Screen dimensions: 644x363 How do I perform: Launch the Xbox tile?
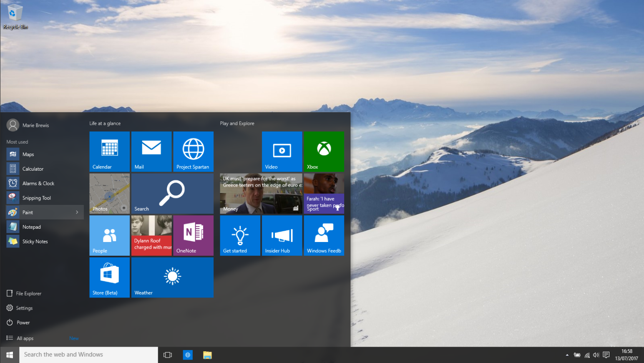click(x=324, y=151)
